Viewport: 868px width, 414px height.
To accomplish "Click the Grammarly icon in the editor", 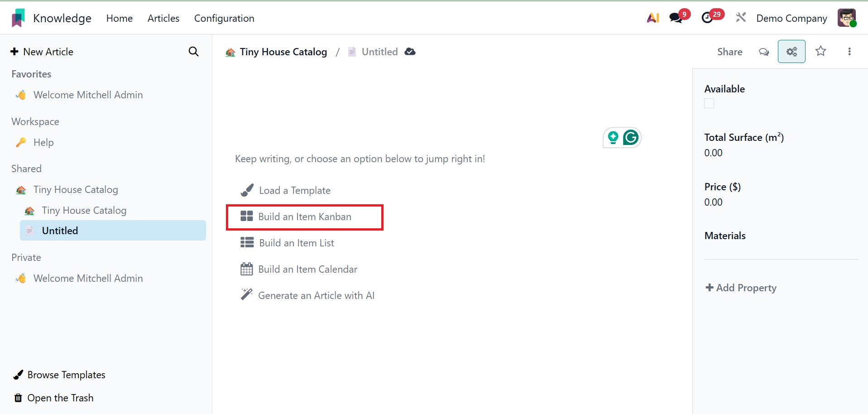I will (x=631, y=137).
